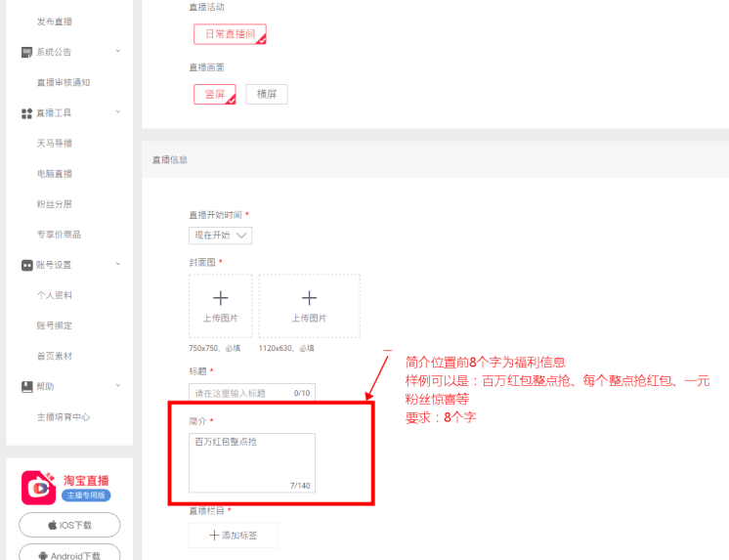The height and width of the screenshot is (560, 729).
Task: Select 日常直播间 live activity option
Action: (x=231, y=34)
